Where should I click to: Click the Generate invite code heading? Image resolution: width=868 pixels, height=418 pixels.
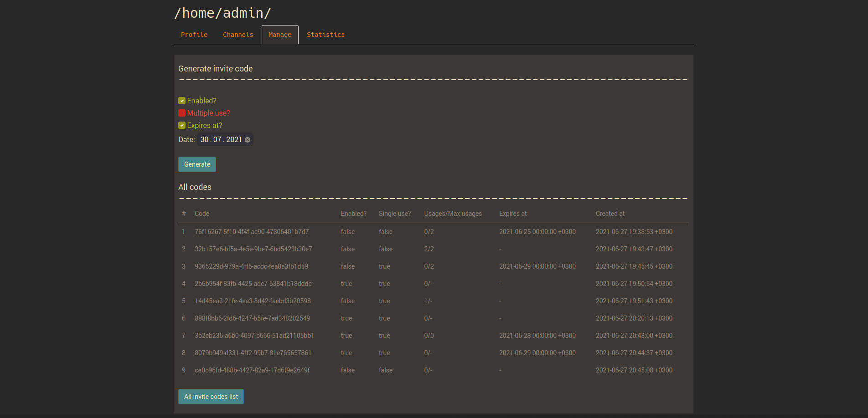(215, 69)
